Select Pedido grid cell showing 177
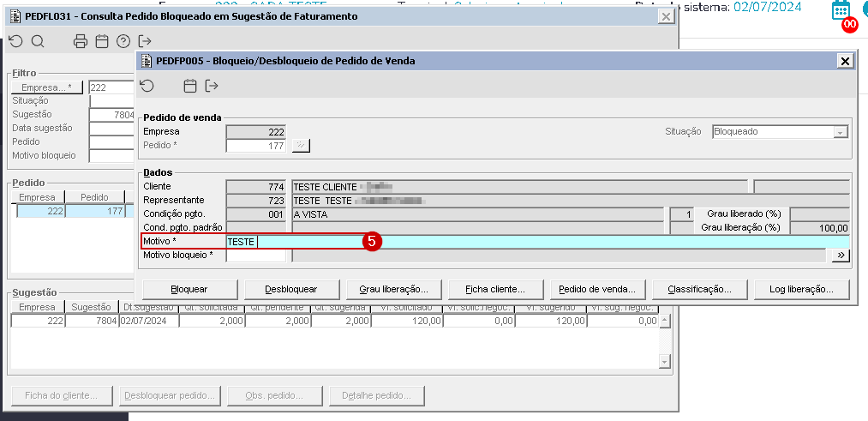868x421 pixels. (94, 211)
